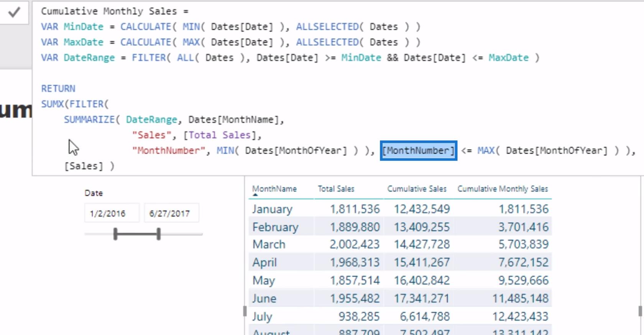Click the table's right edge resize handle

640,311
